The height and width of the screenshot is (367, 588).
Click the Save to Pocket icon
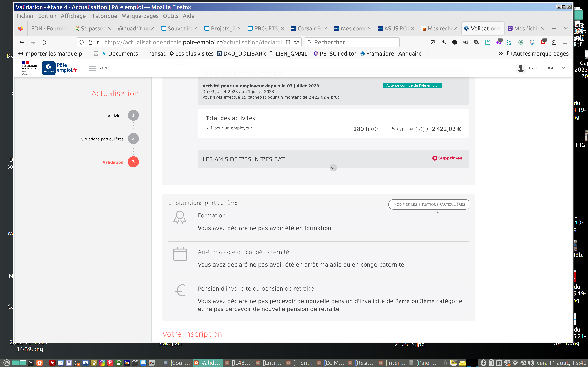point(432,42)
